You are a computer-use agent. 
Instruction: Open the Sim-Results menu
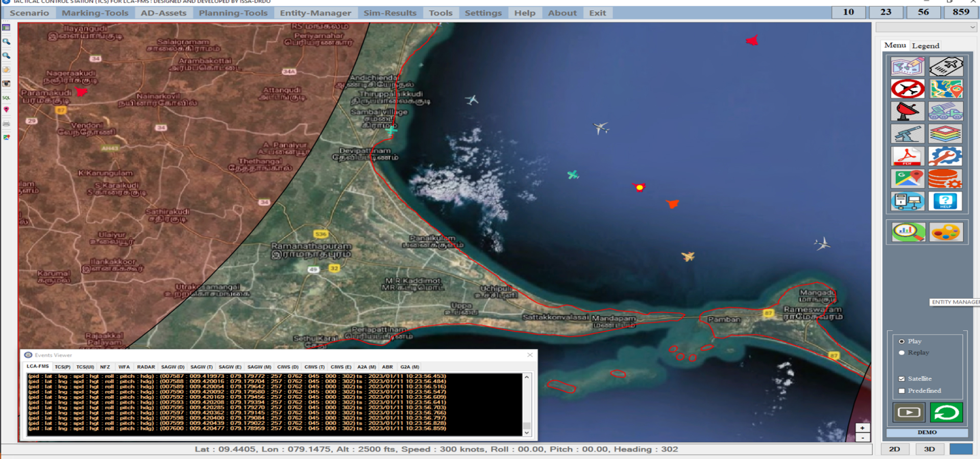pos(390,13)
